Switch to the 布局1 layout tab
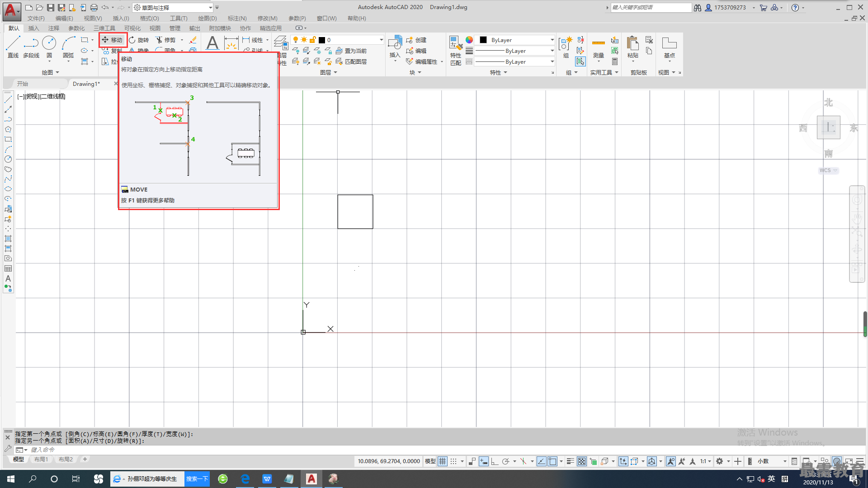The width and height of the screenshot is (868, 488). pyautogui.click(x=41, y=459)
